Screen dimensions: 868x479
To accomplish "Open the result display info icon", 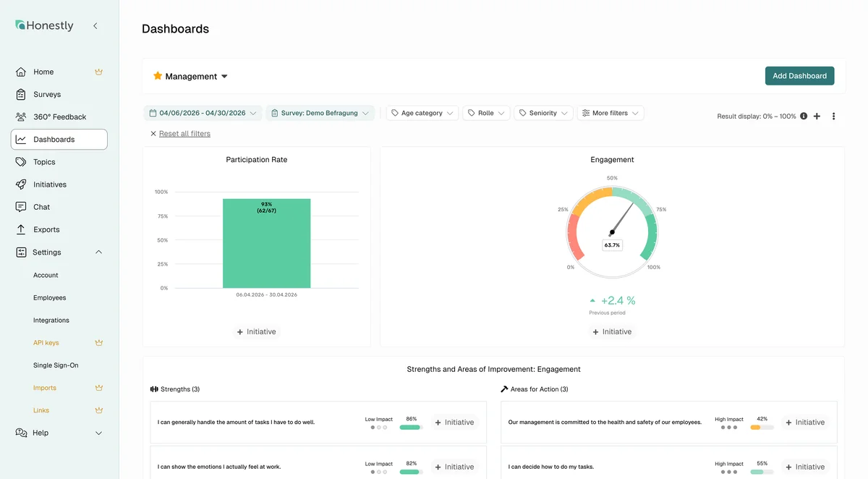I will pyautogui.click(x=804, y=116).
